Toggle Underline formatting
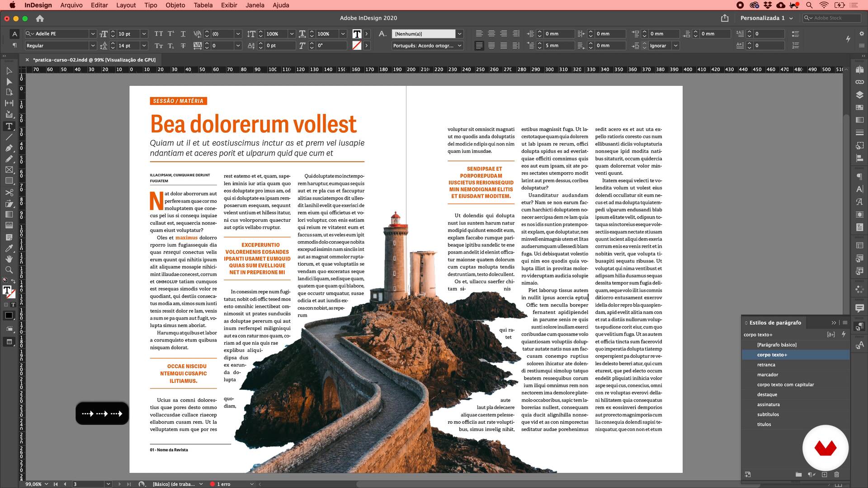Image resolution: width=868 pixels, height=488 pixels. pos(183,34)
